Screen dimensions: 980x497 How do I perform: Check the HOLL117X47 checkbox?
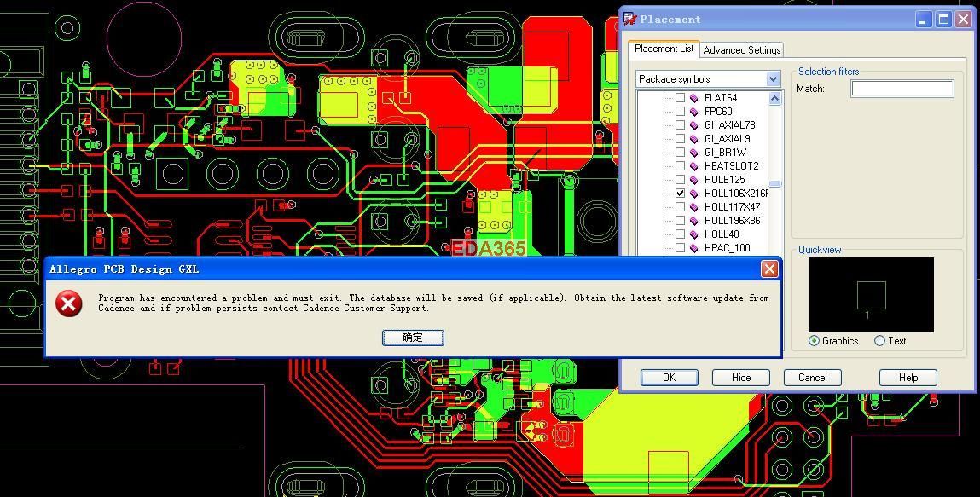point(680,207)
